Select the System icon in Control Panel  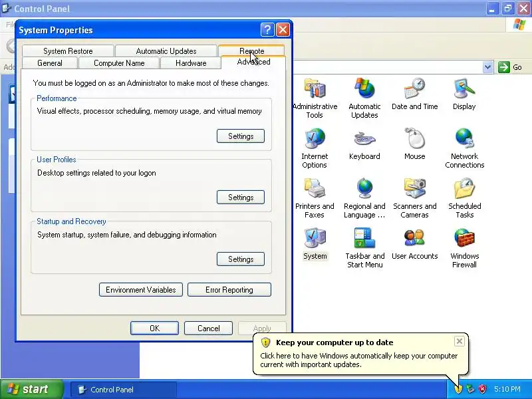pyautogui.click(x=315, y=244)
